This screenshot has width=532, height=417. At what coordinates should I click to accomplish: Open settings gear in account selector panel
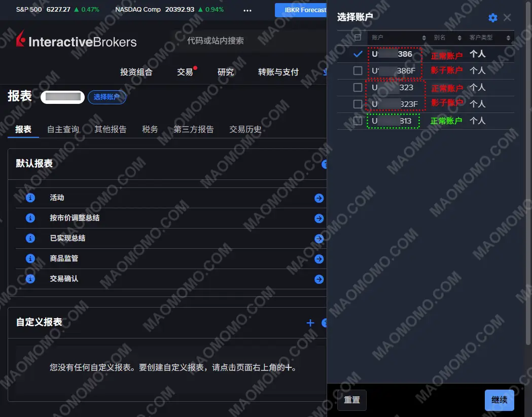[x=492, y=18]
